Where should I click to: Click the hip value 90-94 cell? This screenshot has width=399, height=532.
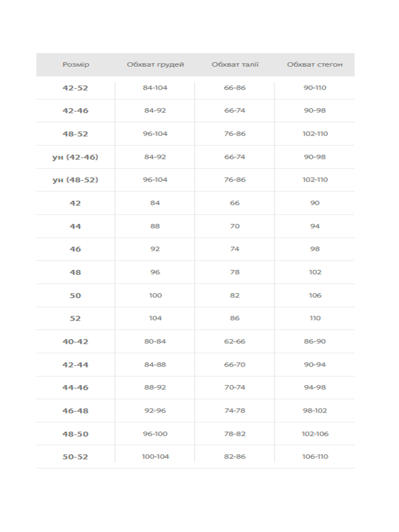315,364
